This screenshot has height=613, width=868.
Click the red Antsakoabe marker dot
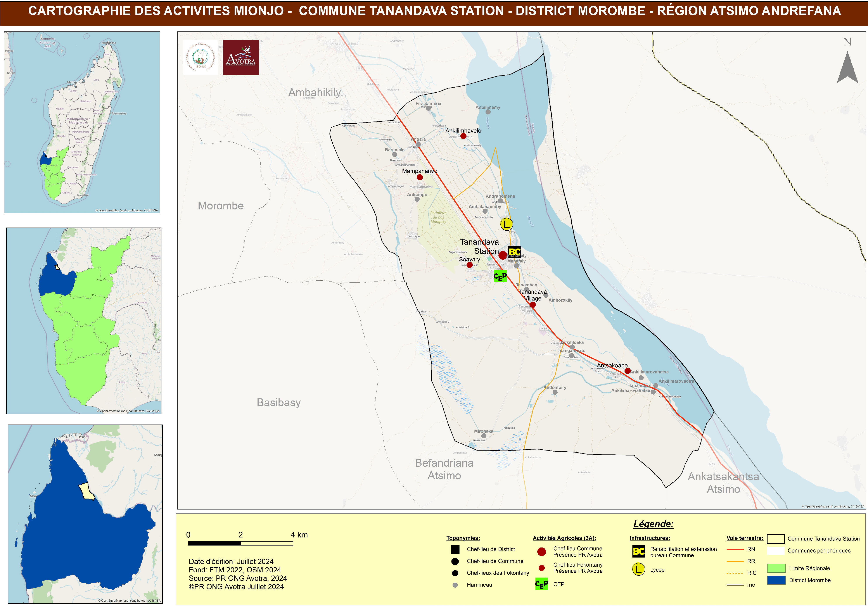[628, 371]
